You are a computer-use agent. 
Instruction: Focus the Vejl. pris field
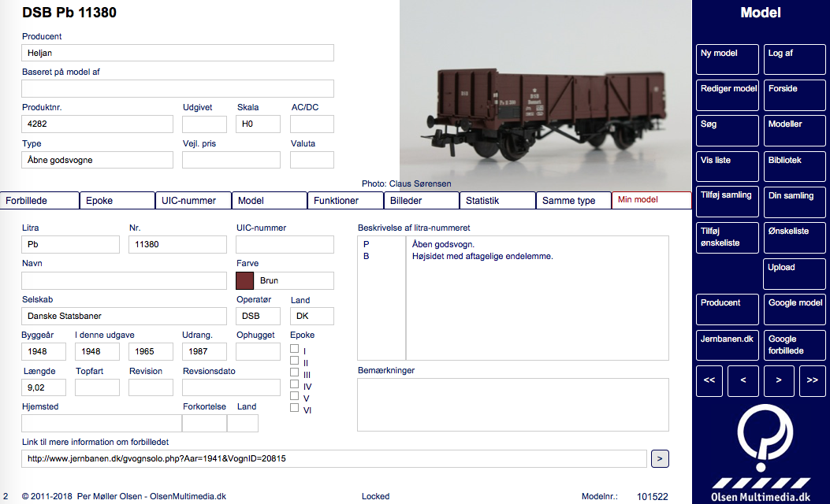coord(231,160)
